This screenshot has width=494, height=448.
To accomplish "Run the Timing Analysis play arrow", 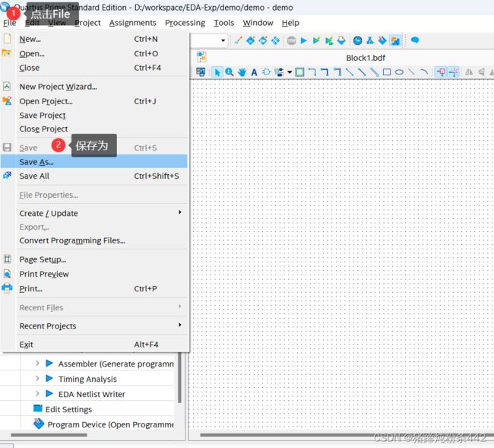I will (x=49, y=378).
